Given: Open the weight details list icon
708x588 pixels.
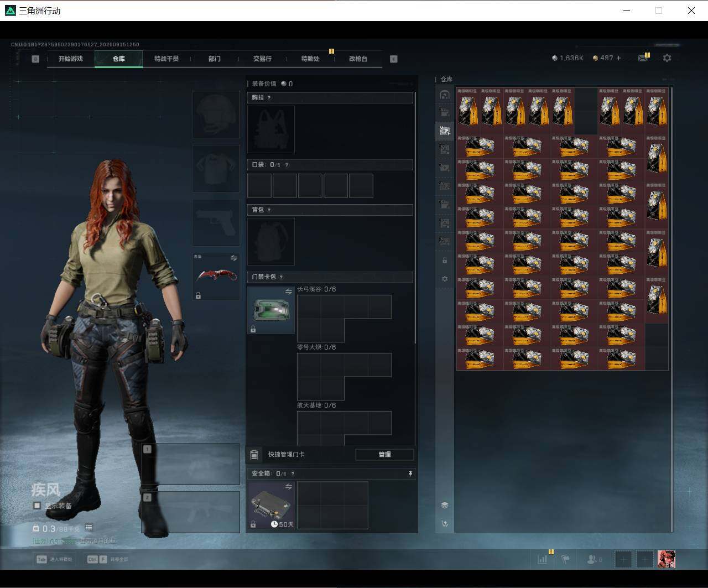Looking at the screenshot, I should [89, 528].
